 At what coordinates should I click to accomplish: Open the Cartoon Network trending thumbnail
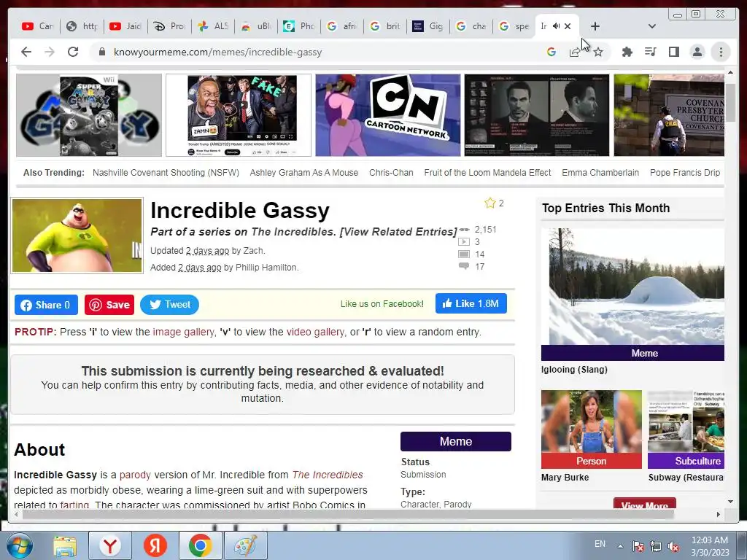[388, 114]
